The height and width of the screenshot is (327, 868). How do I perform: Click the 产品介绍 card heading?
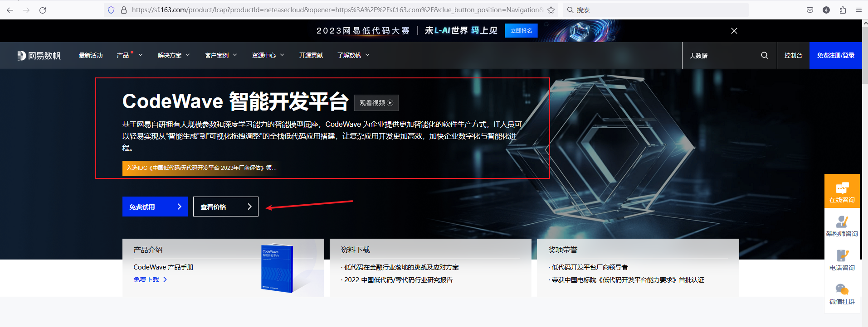148,250
